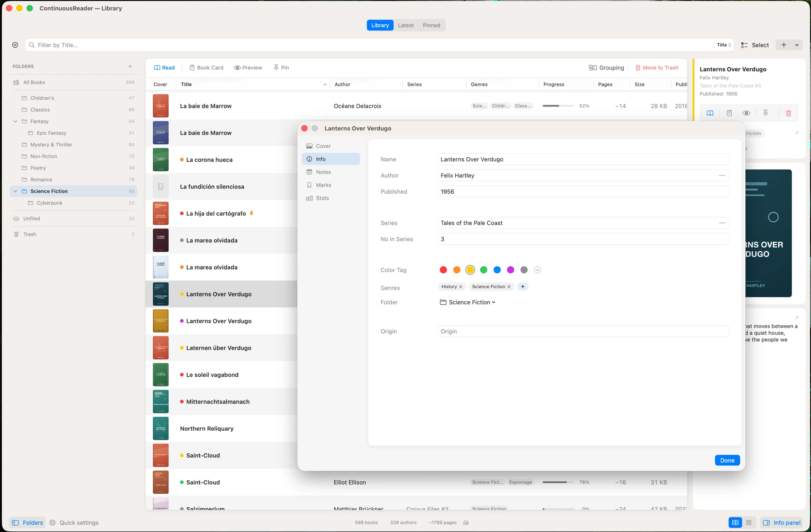Toggle Info panel
The image size is (811, 532).
781,523
